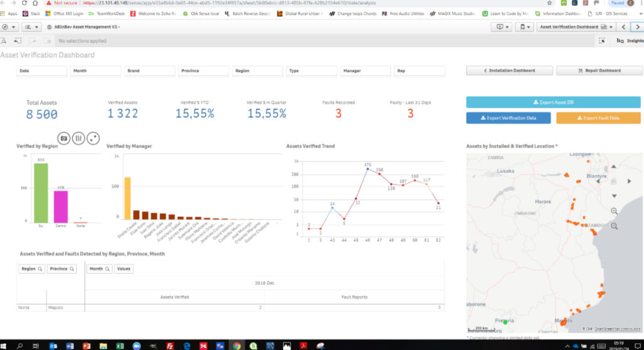Open Chrome from the Windows taskbar

[x=236, y=345]
